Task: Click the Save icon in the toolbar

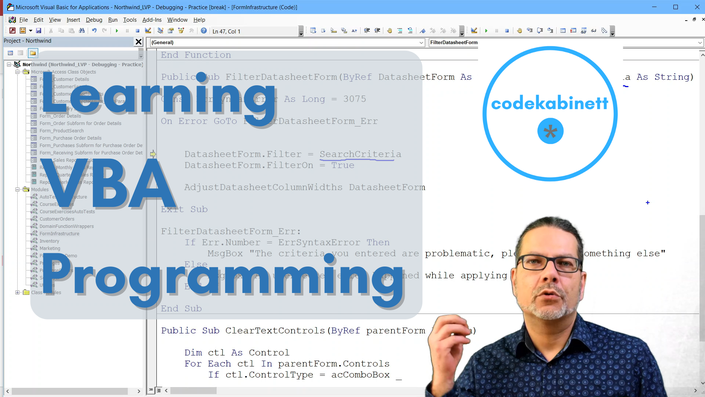Action: (39, 31)
